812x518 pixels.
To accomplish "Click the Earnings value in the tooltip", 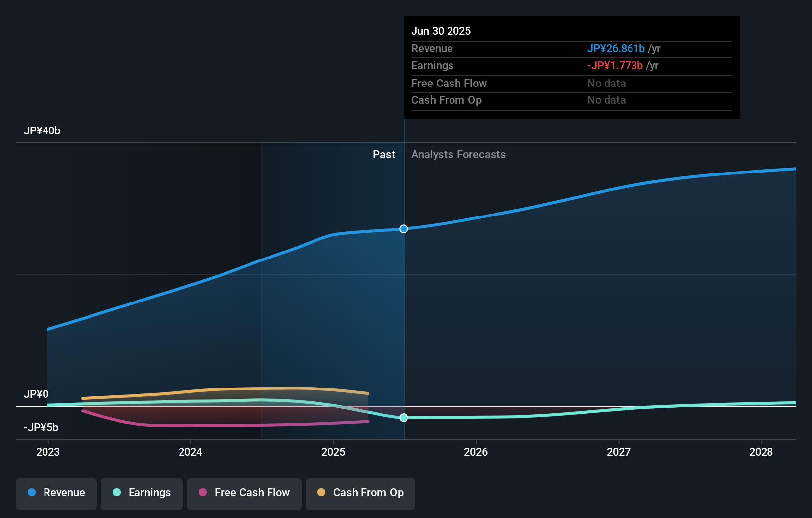I will [614, 65].
